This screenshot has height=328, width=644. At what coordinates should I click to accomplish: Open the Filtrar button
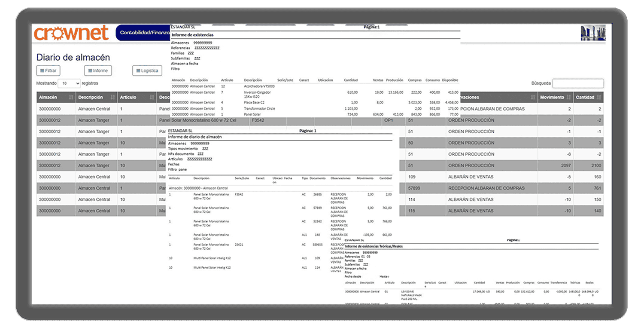click(48, 71)
